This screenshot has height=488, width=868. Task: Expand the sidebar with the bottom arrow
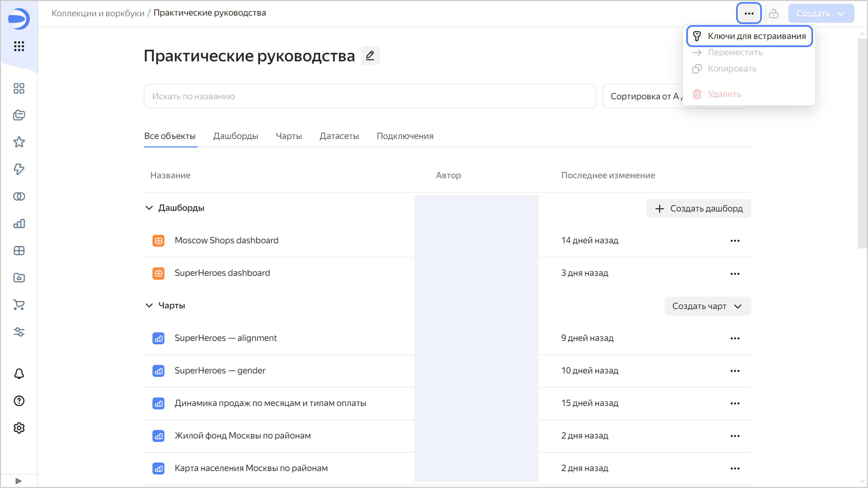point(19,481)
